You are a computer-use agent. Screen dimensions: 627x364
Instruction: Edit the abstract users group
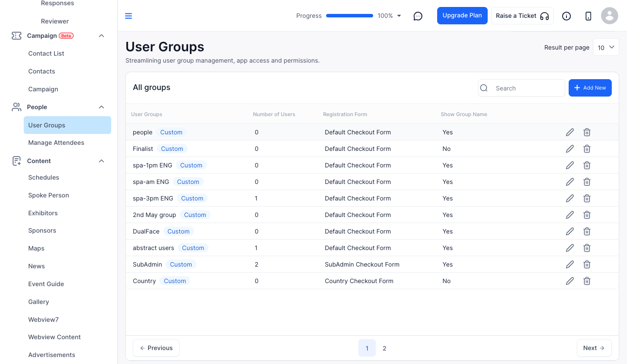pos(570,248)
